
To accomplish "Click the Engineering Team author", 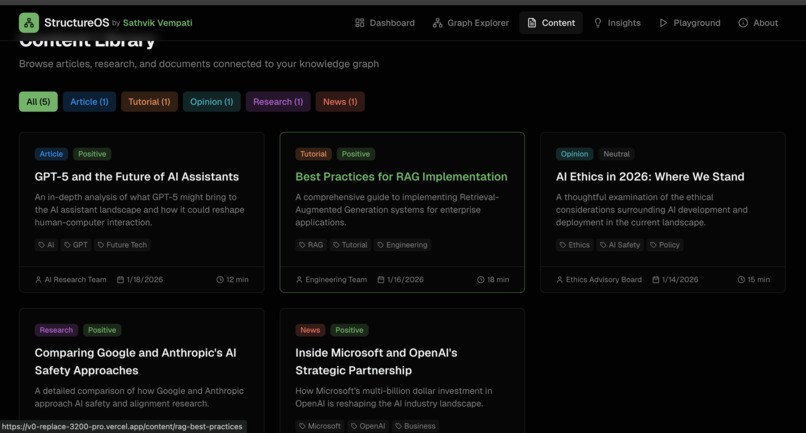I will 331,280.
